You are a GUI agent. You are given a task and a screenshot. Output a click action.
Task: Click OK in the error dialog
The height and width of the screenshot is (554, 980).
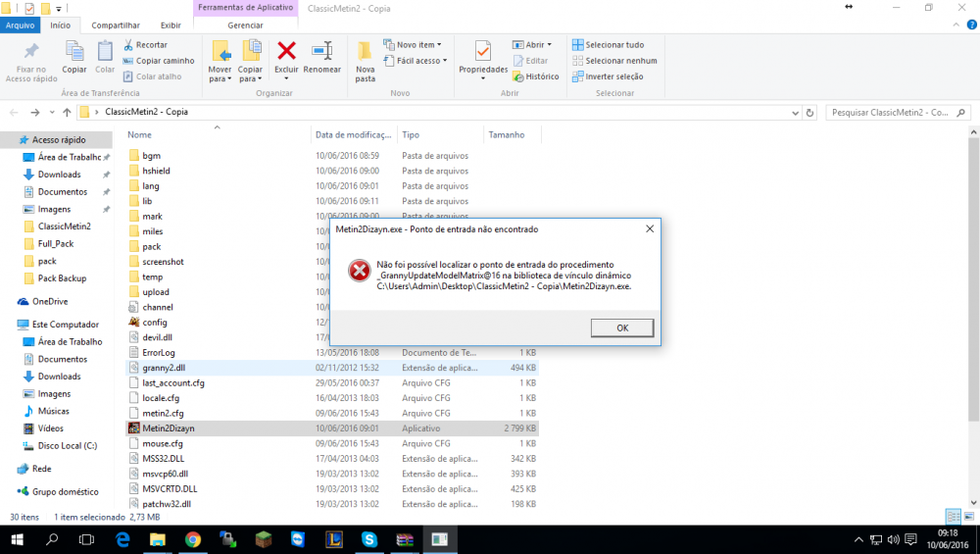tap(622, 327)
